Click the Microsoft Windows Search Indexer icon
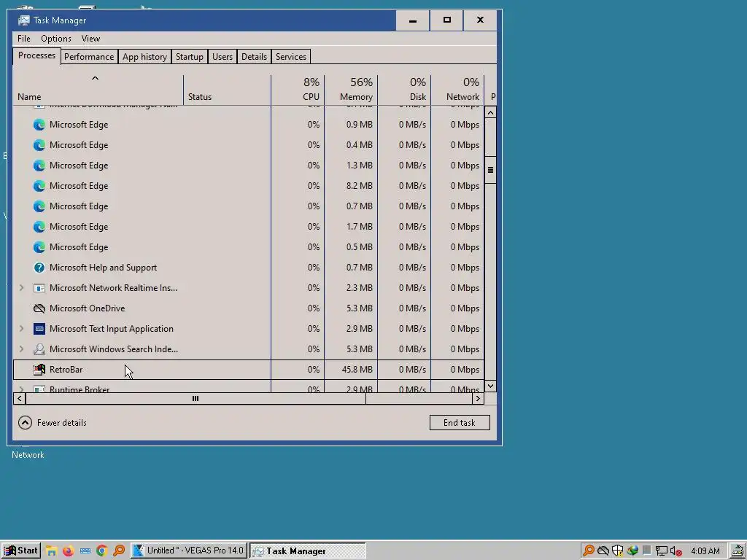Image resolution: width=747 pixels, height=560 pixels. 39,349
